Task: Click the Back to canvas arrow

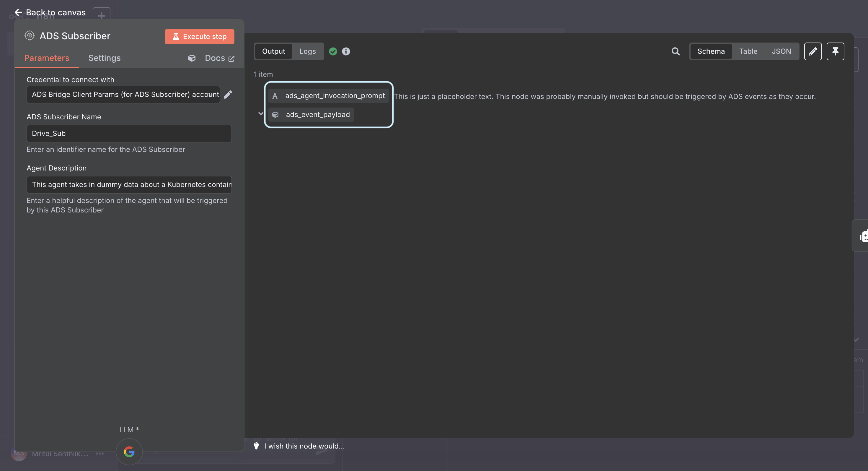Action: point(18,12)
